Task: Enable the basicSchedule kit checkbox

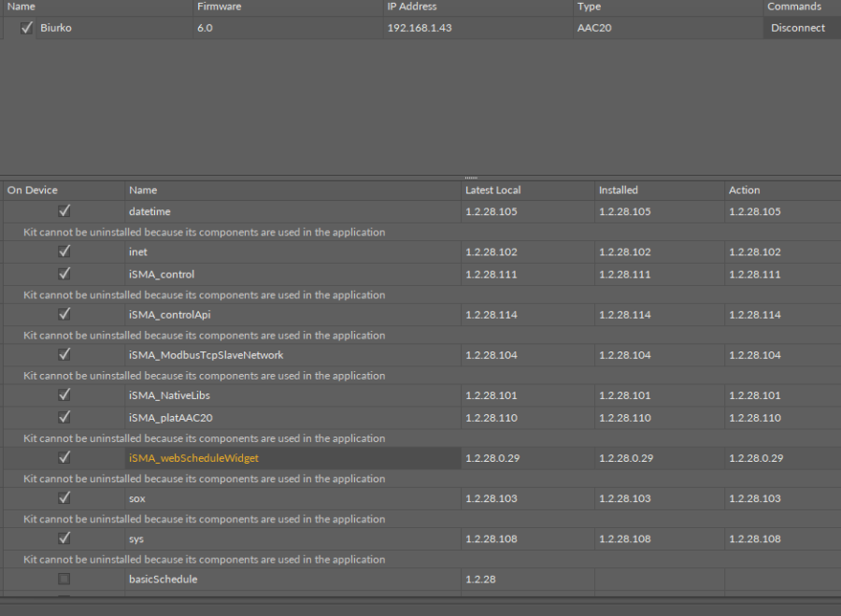Action: pos(64,579)
